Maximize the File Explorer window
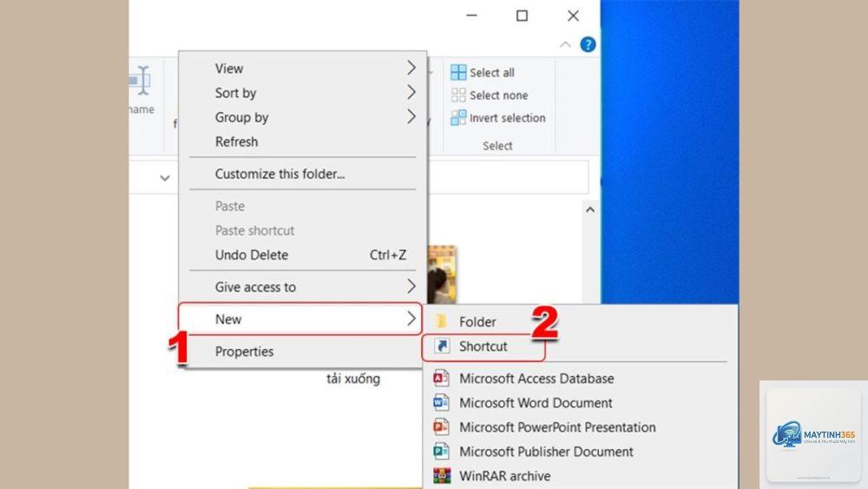The height and width of the screenshot is (489, 868). pyautogui.click(x=522, y=16)
